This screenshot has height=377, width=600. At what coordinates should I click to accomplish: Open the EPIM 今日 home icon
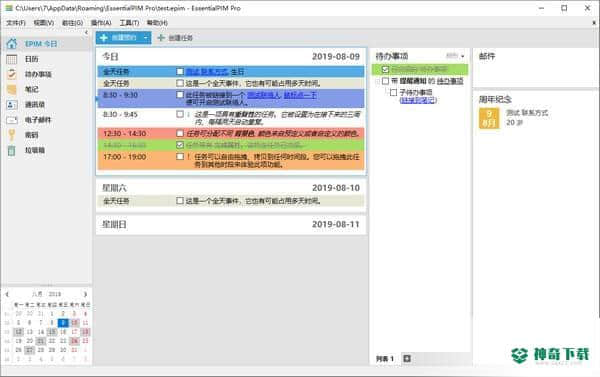(x=12, y=44)
